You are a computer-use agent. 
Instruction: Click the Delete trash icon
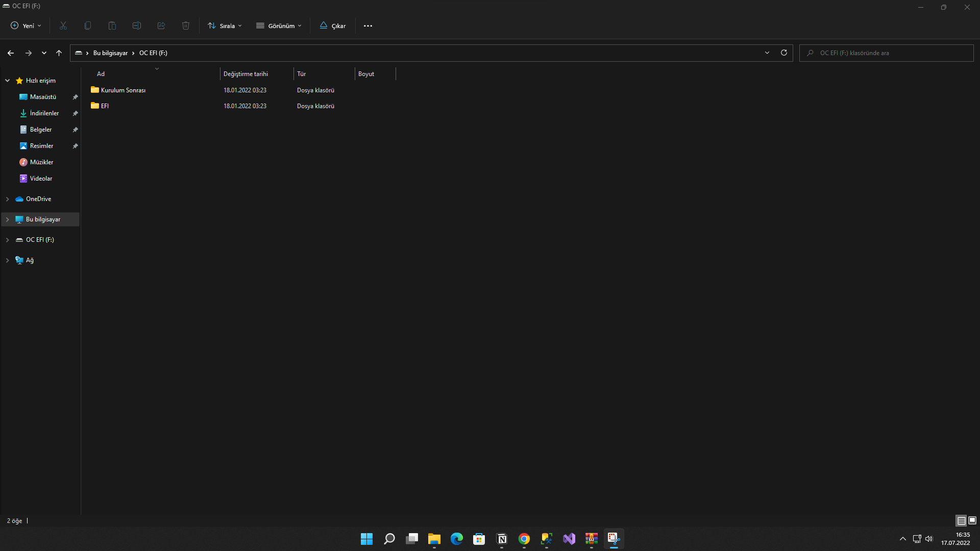186,26
